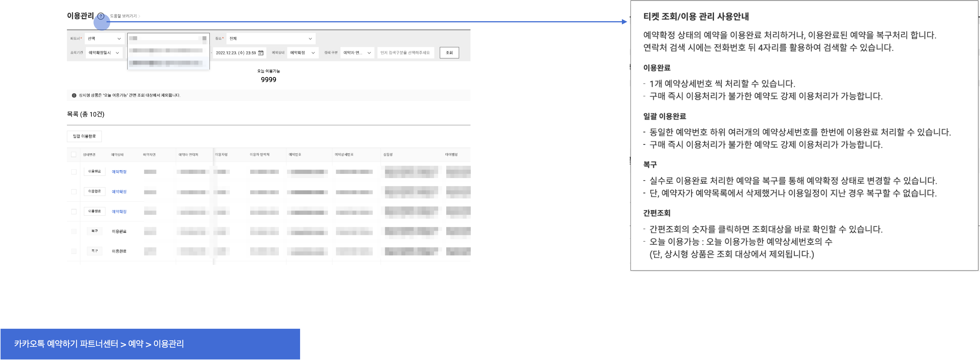Expand the 검색 구분 dropdown
The width and height of the screenshot is (980, 360).
357,53
